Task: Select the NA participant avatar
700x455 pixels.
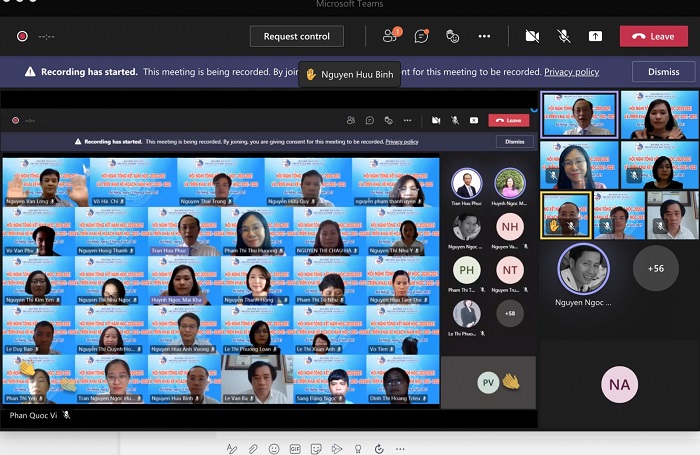Action: [619, 384]
